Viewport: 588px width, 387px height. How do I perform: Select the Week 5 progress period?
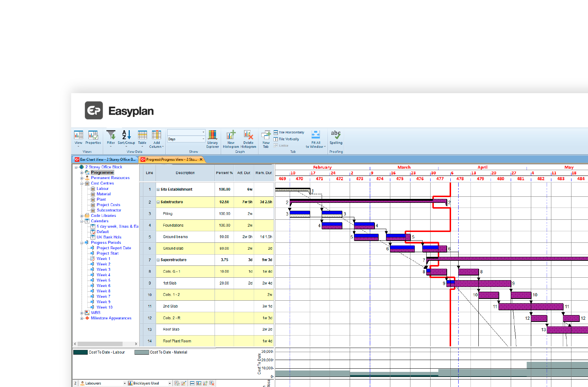click(x=103, y=280)
